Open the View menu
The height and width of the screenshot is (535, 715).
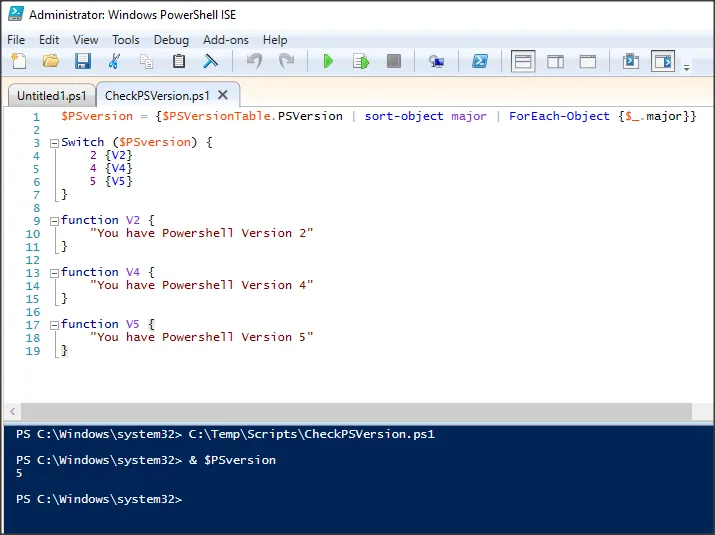[x=86, y=40]
